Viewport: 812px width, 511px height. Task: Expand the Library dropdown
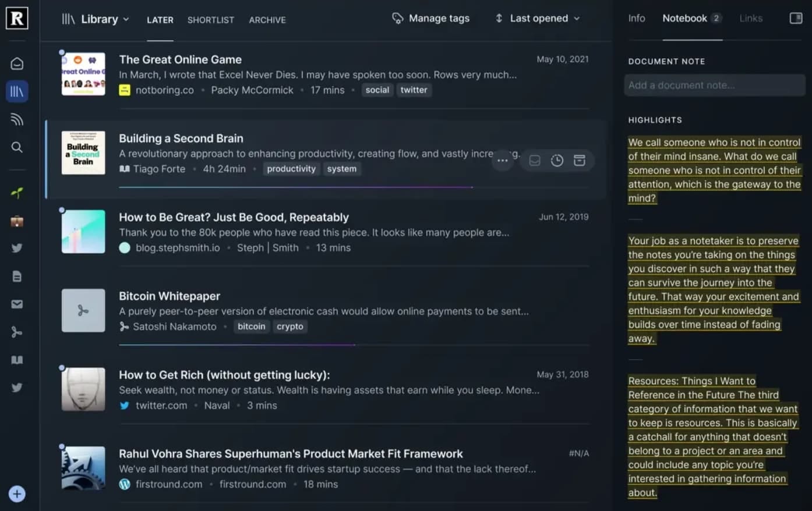[x=96, y=19]
